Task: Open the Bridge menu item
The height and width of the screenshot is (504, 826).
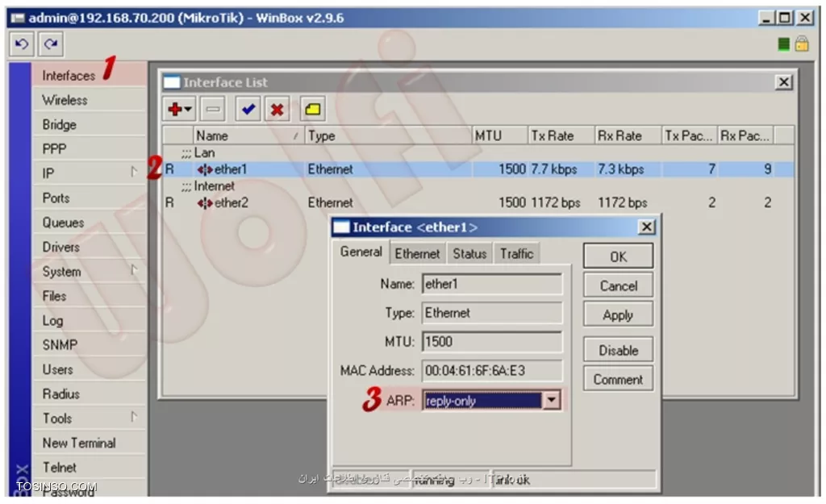Action: coord(90,124)
